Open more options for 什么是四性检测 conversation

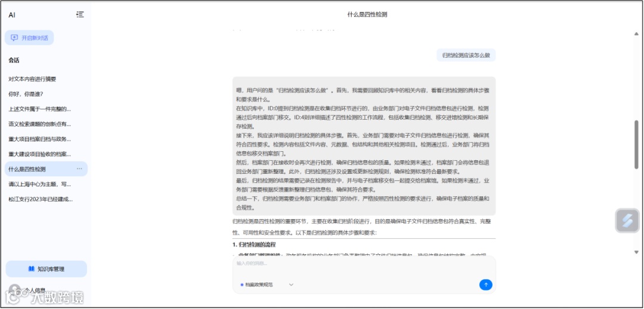[79, 169]
